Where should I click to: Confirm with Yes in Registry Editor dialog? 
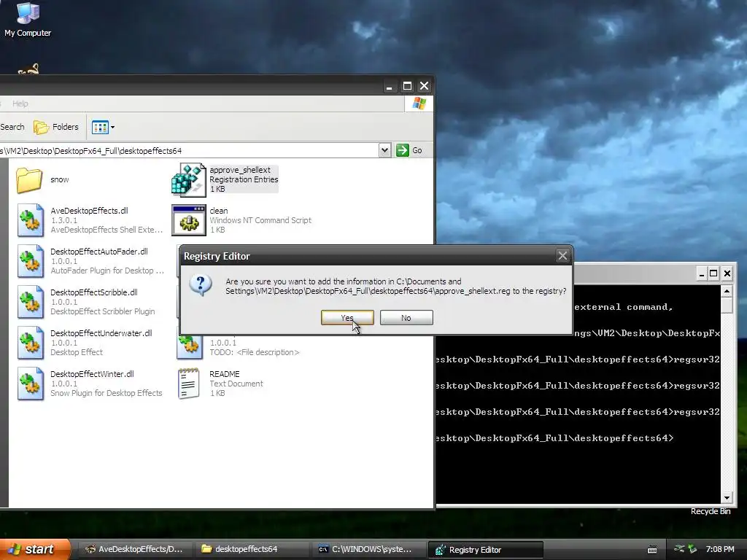[x=347, y=318]
